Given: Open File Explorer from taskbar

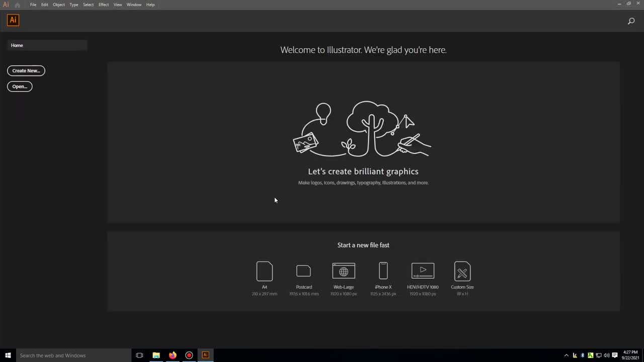Looking at the screenshot, I should coord(156,355).
